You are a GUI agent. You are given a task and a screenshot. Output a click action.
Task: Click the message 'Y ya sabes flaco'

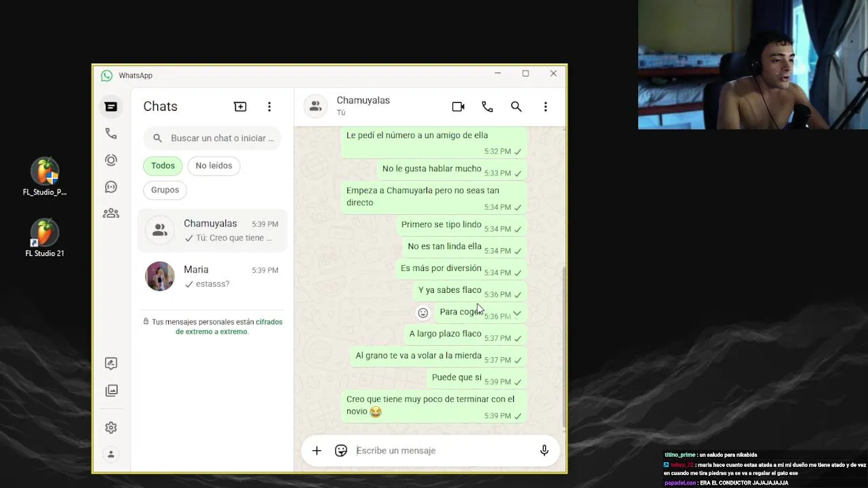[x=470, y=290]
